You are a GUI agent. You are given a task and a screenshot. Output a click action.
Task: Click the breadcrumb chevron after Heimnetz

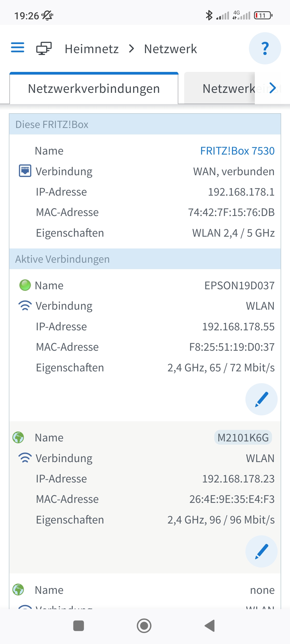[x=131, y=49]
